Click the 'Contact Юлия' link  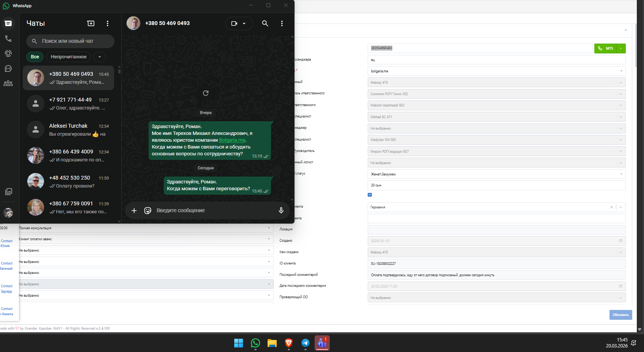click(x=6, y=243)
